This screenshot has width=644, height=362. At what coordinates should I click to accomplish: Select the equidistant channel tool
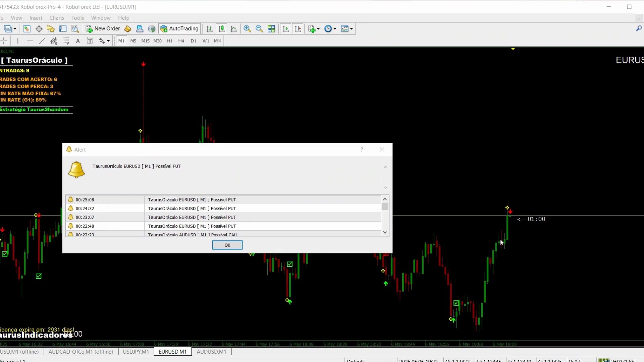pyautogui.click(x=54, y=41)
